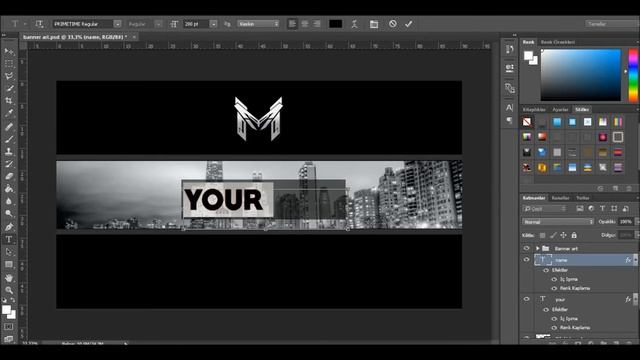
Task: Collapse effects on your layer
Action: pyautogui.click(x=635, y=299)
